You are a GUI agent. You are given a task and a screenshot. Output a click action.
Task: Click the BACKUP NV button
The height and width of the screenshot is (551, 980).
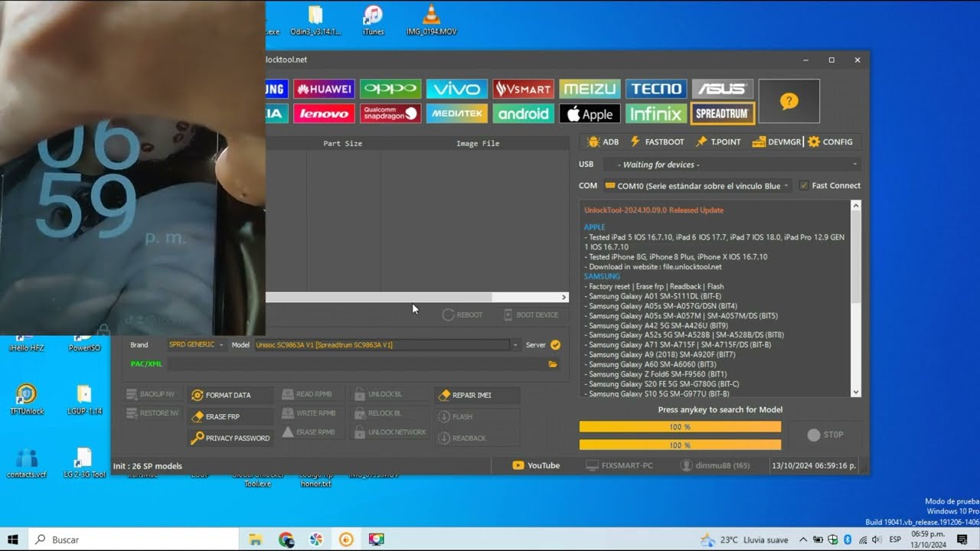tap(152, 394)
